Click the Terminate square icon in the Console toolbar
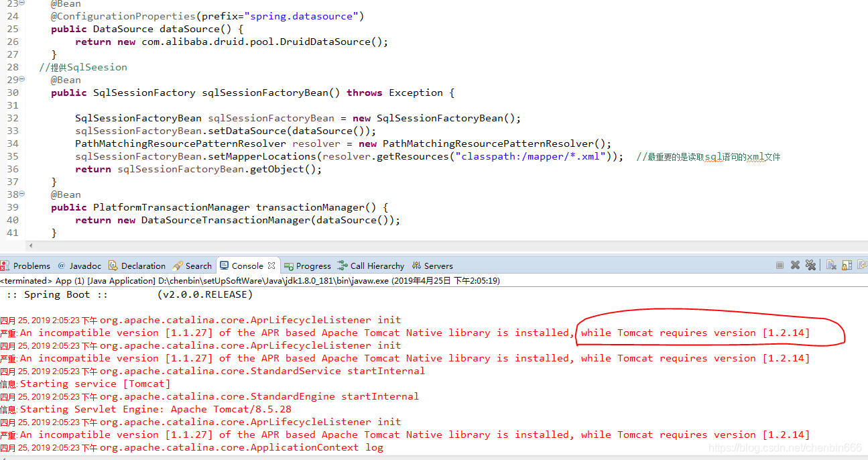Image resolution: width=868 pixels, height=460 pixels. 780,266
